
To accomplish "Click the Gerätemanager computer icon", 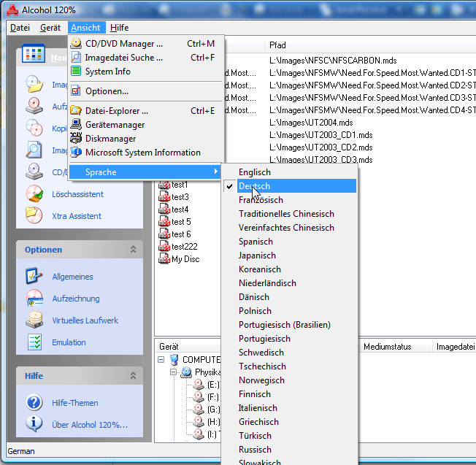I will click(76, 124).
